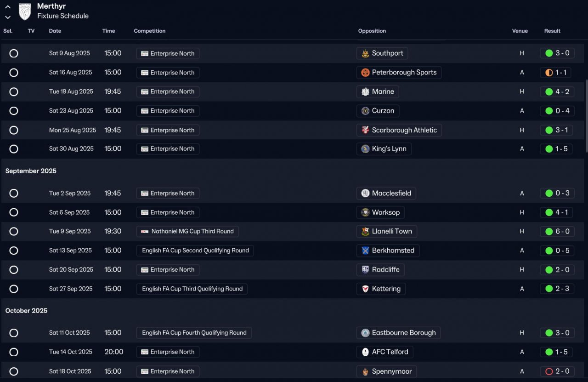Screen dimensions: 588x382
Task: Open the 2-0 defeat result at Spennymoor
Action: [x=556, y=371]
